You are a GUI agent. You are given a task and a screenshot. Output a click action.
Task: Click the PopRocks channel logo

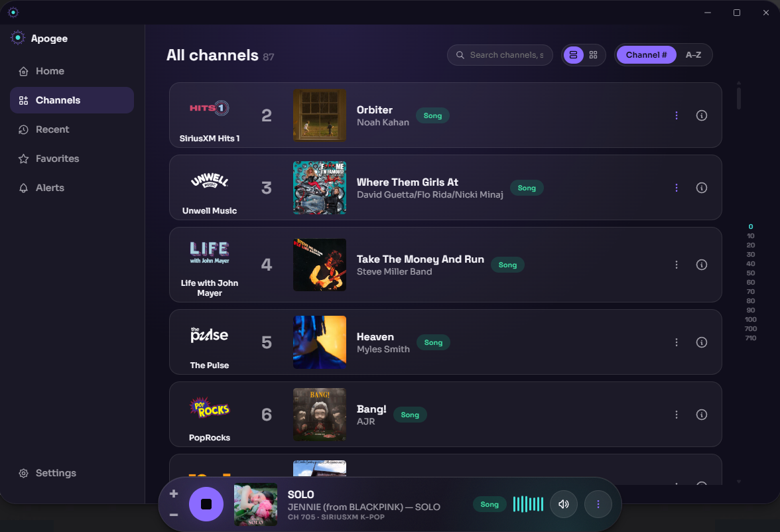click(x=210, y=407)
